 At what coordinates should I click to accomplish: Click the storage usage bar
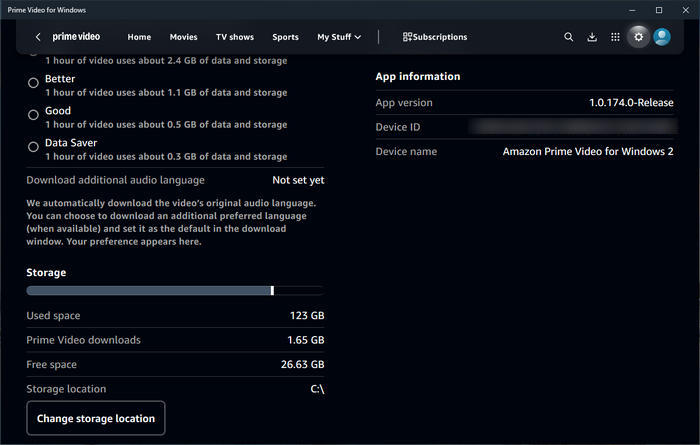click(175, 291)
